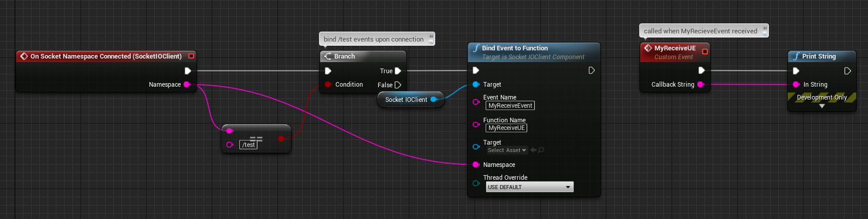Expand Print String advanced options arrow
Viewport: 868px width, 219px height.
(822, 106)
